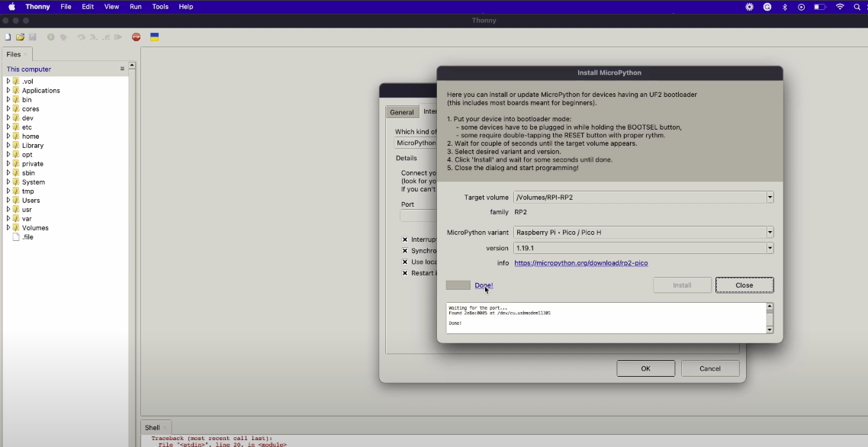Click the red Stop sign icon
The height and width of the screenshot is (447, 868).
[x=137, y=37]
